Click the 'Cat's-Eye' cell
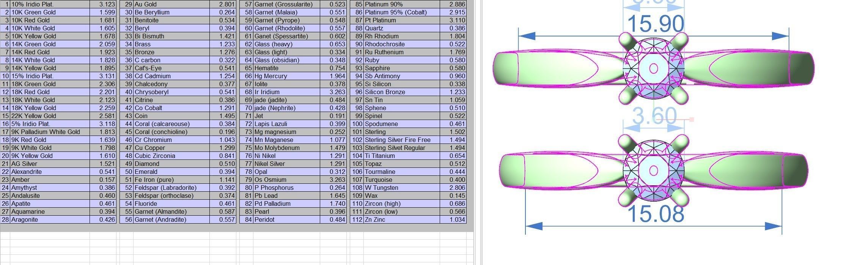 (x=171, y=68)
